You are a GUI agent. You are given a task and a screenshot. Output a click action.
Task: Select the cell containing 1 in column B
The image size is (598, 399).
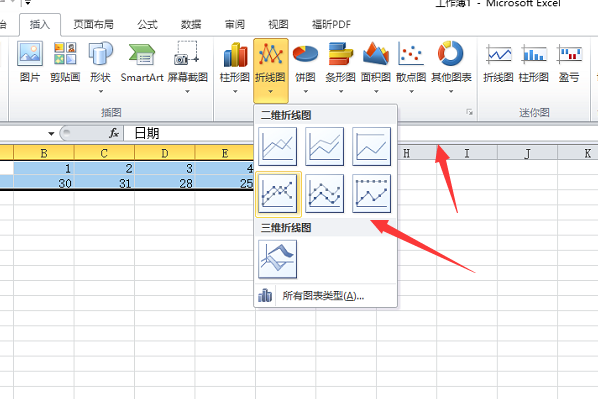coord(44,168)
